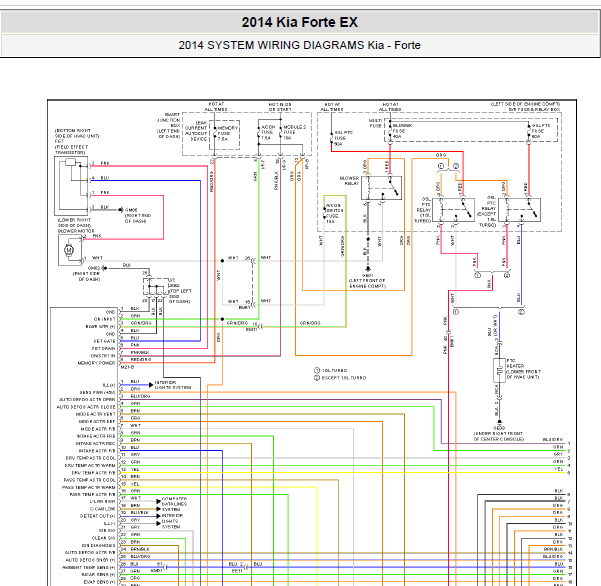Click 'Under right front of center console' label
Image resolution: width=601 pixels, height=586 pixels.
point(499,436)
